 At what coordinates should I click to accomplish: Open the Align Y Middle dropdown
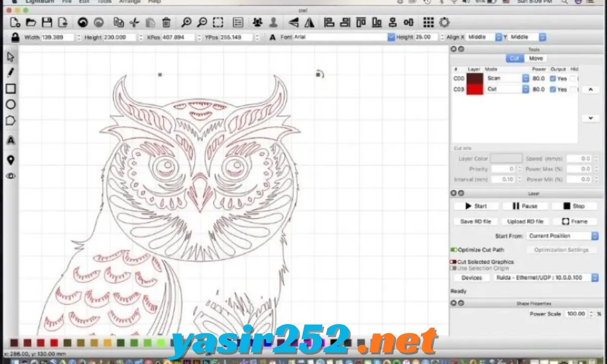528,37
